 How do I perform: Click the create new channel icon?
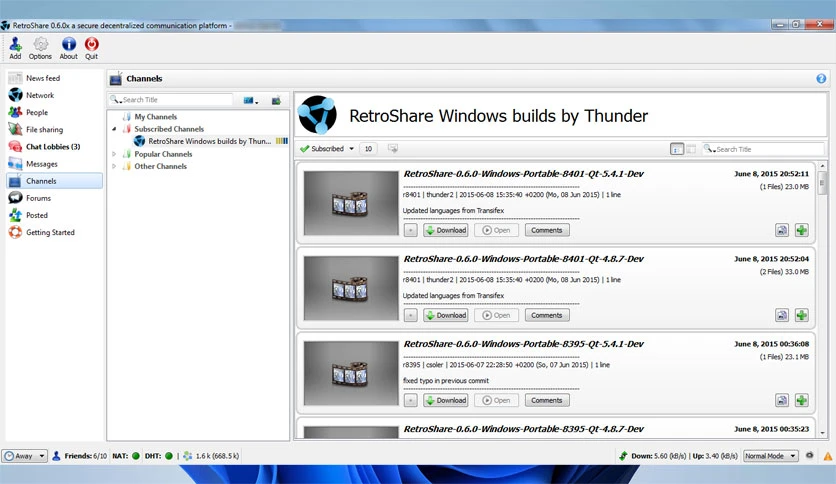point(276,100)
